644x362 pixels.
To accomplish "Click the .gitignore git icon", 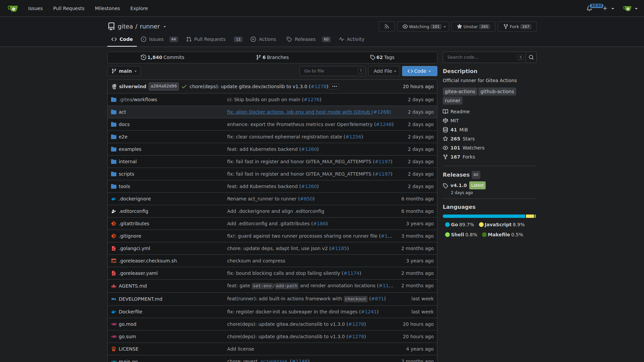I will click(x=114, y=236).
